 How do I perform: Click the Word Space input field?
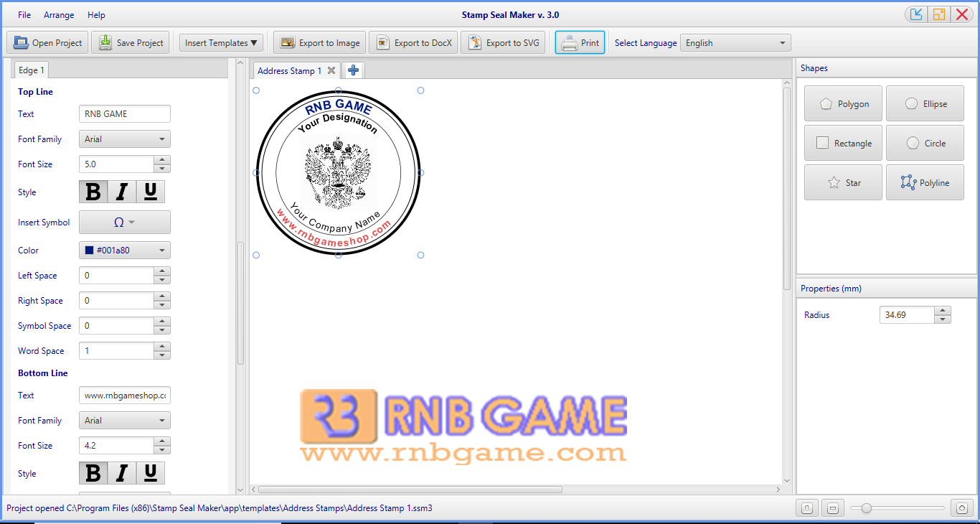[117, 351]
